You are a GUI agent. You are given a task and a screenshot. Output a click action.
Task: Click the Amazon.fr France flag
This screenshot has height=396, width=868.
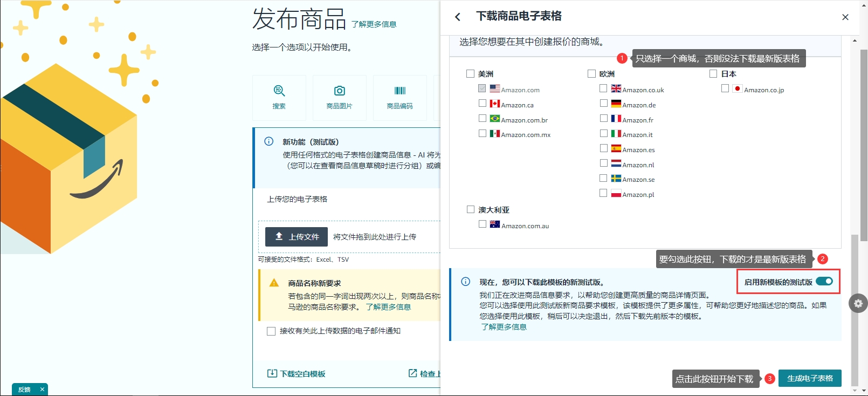[616, 119]
